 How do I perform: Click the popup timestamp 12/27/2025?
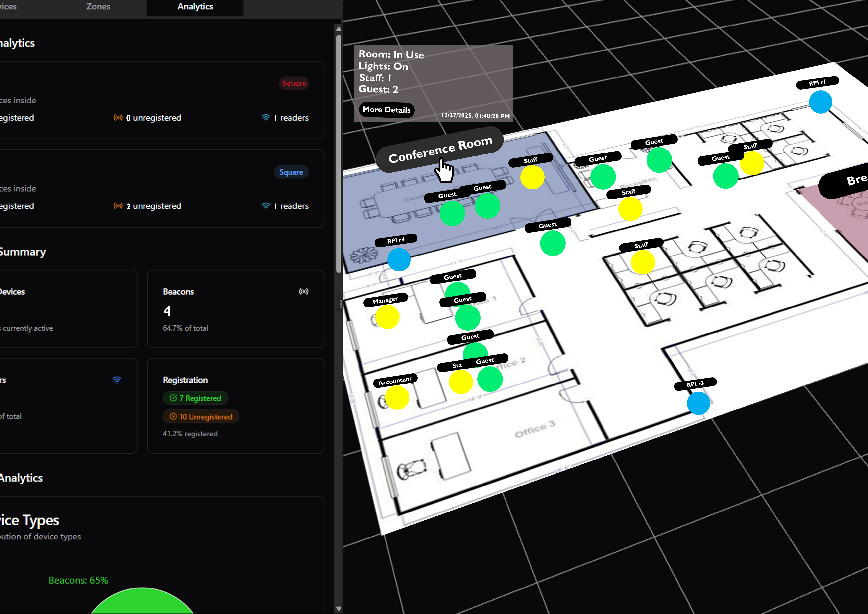(x=475, y=115)
